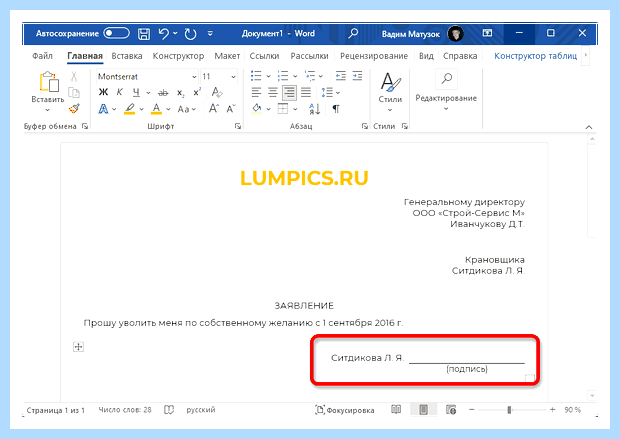Image resolution: width=620 pixels, height=439 pixels.
Task: Open the Рецензирование tab
Action: click(x=374, y=56)
